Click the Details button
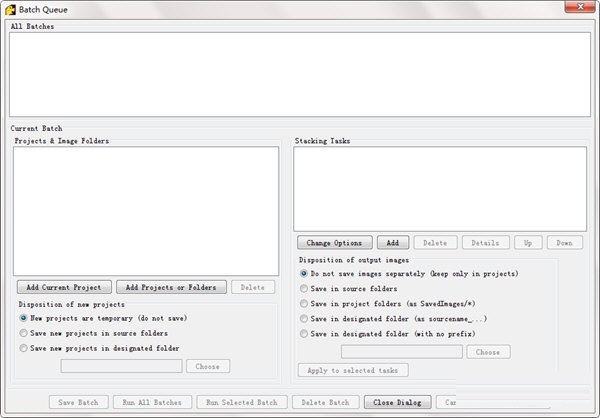Image resolution: width=600 pixels, height=418 pixels. (x=486, y=243)
